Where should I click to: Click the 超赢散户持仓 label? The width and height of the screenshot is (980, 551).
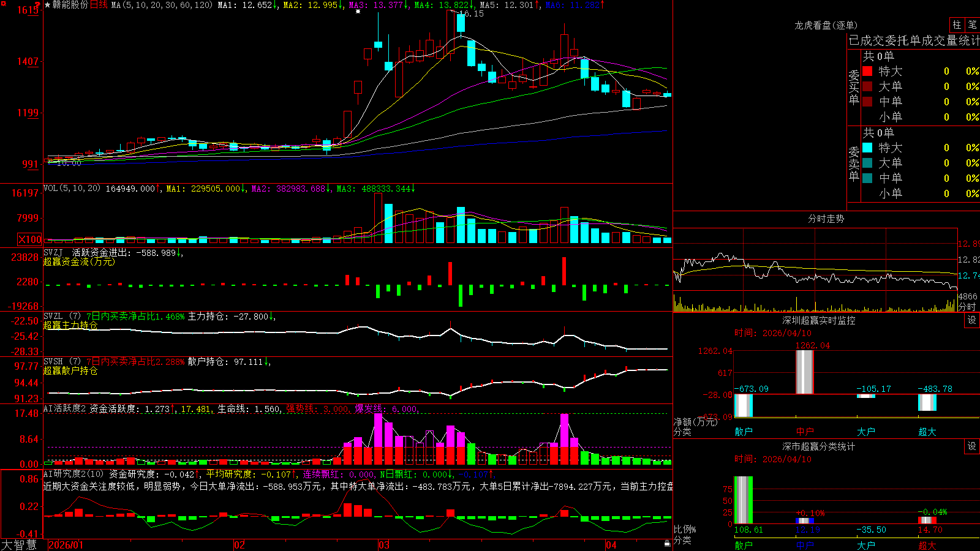click(x=70, y=370)
